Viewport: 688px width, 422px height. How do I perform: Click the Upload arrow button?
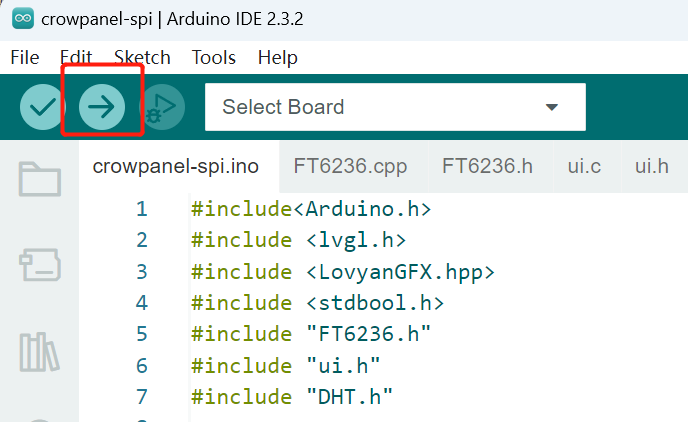(x=102, y=107)
